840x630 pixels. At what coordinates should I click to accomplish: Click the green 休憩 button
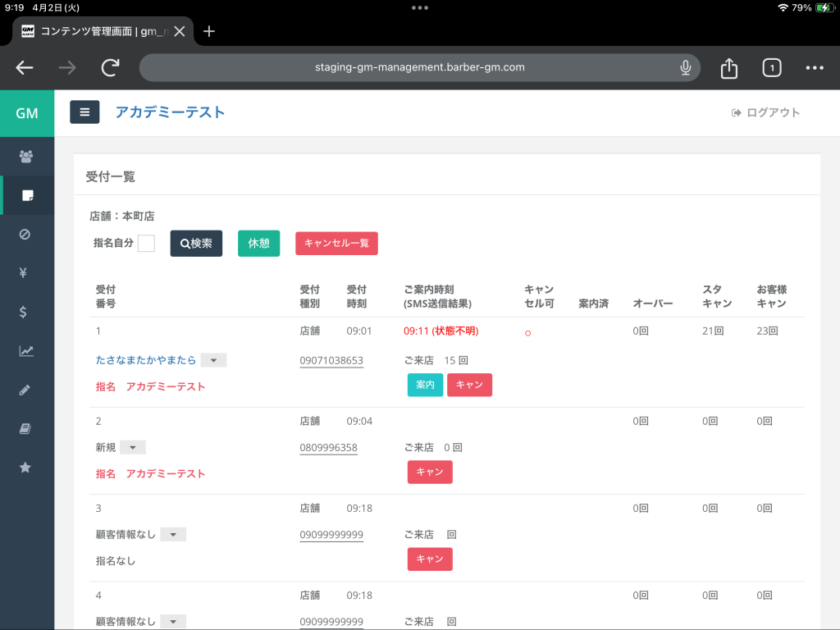pos(258,244)
